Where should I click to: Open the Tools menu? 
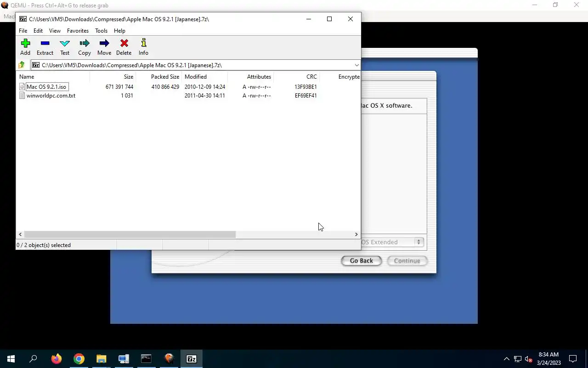(101, 31)
